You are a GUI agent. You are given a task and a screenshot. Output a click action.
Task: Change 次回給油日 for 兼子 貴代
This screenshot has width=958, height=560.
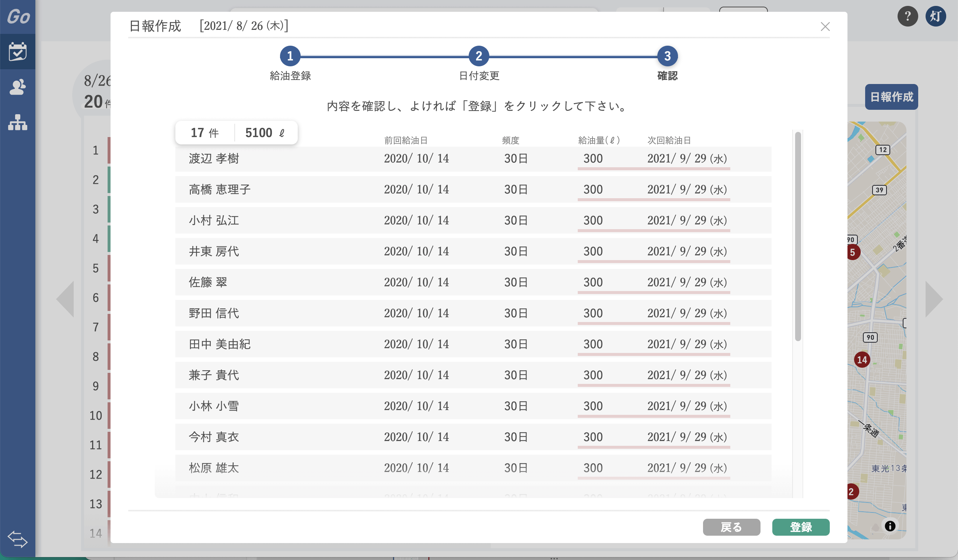pos(687,375)
